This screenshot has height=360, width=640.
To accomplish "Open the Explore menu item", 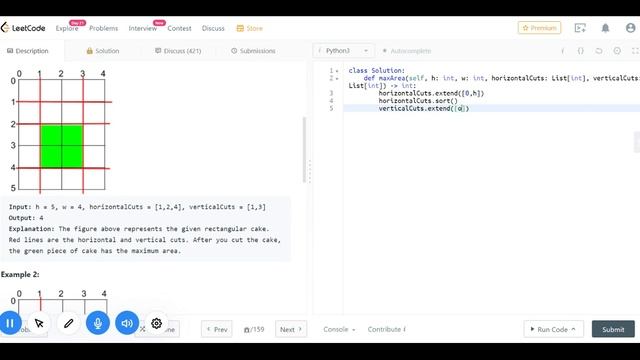I will pos(67,28).
